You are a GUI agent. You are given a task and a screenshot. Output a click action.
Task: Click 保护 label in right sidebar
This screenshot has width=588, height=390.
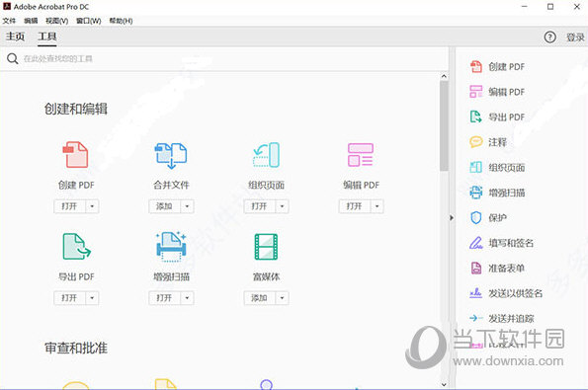pos(497,217)
